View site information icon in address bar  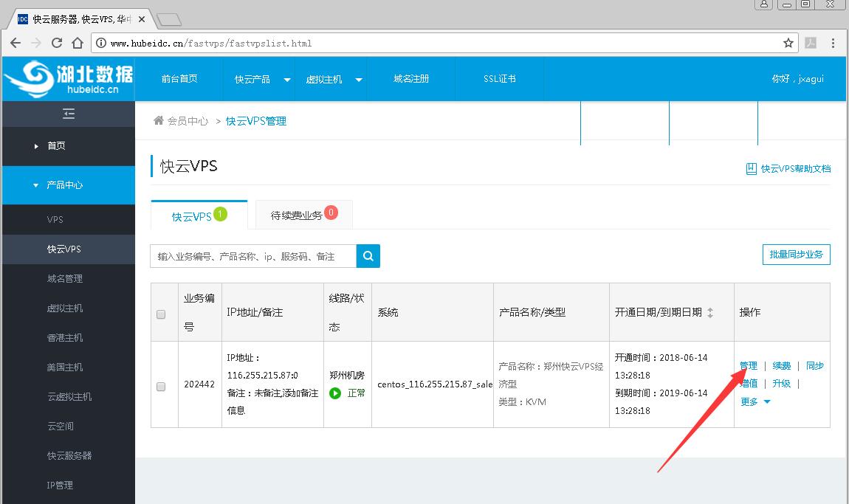(x=100, y=43)
